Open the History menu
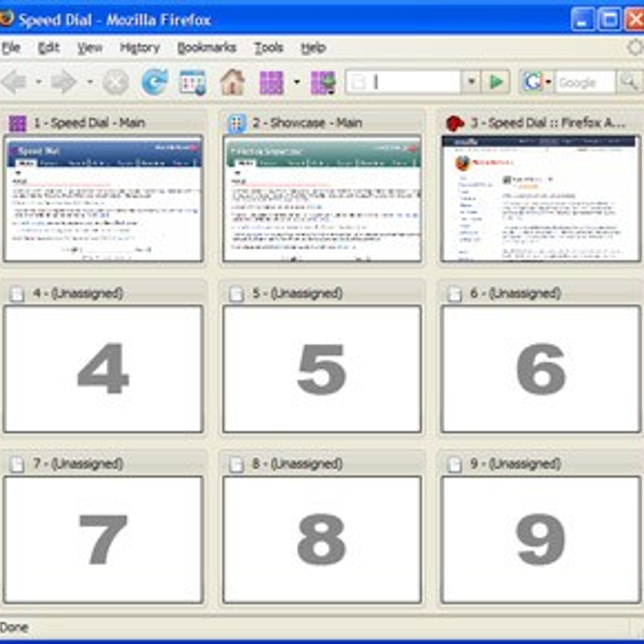The image size is (644, 644). pyautogui.click(x=140, y=48)
